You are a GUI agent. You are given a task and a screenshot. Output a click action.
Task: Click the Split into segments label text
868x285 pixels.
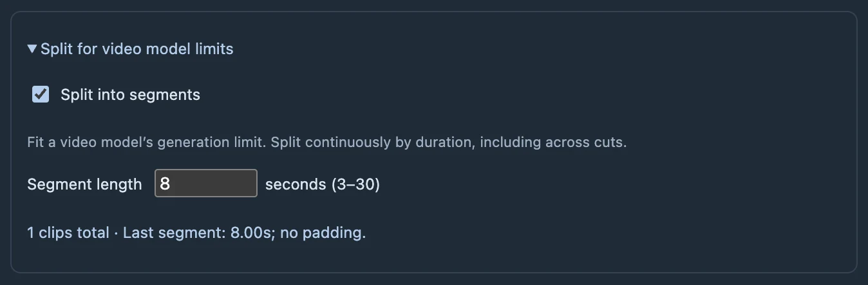[130, 95]
